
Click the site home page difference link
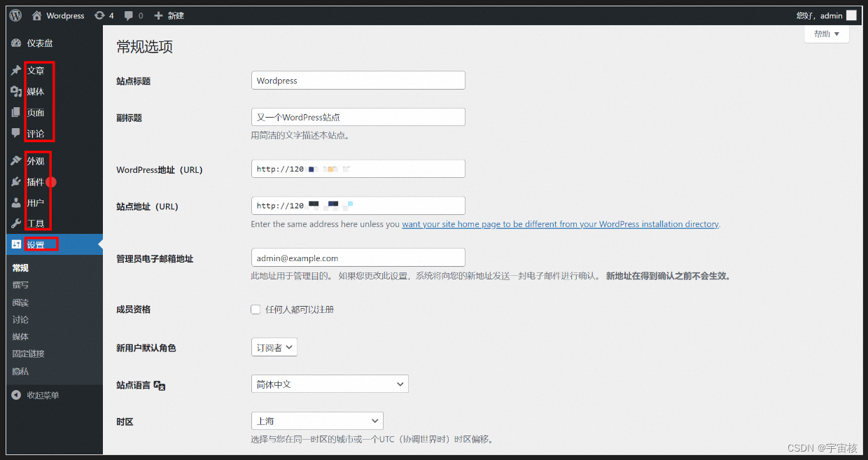(x=560, y=224)
